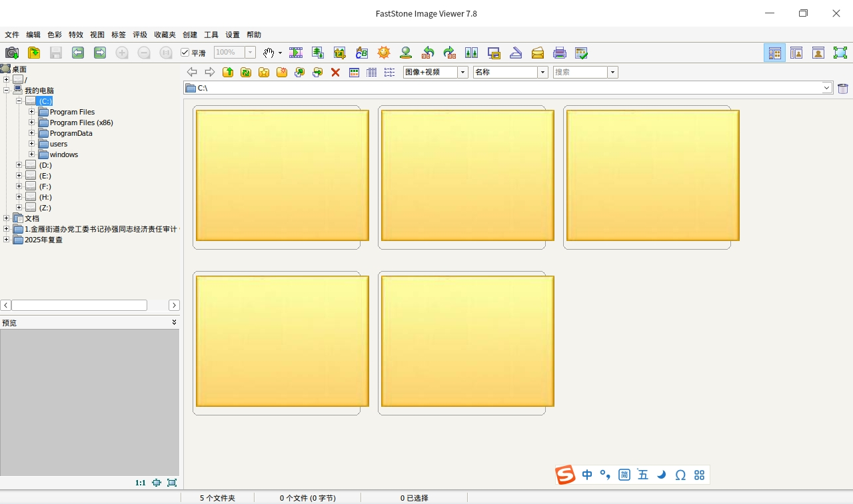Select the ProgramData folder in the tree

[71, 133]
